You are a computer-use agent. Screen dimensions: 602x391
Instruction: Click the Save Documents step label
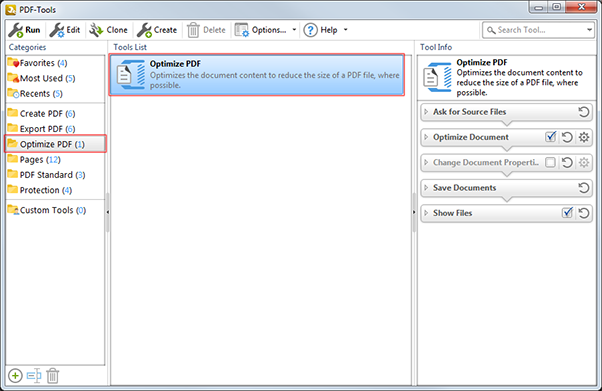465,188
